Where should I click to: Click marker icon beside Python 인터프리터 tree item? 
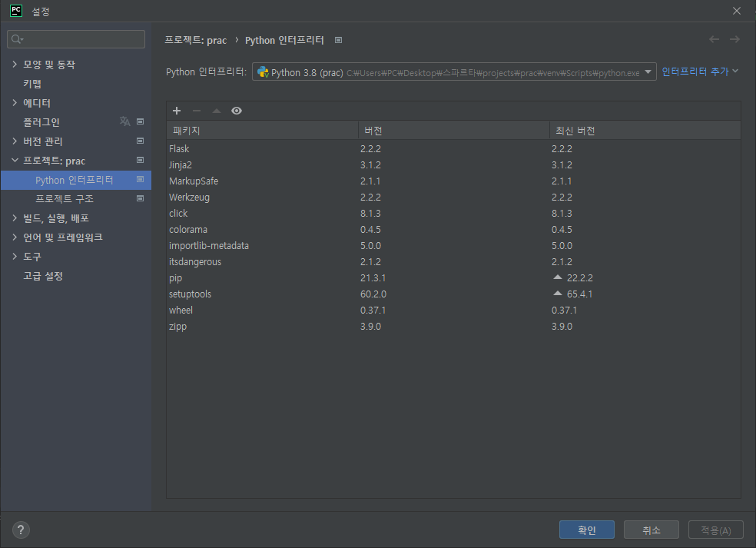(x=141, y=179)
